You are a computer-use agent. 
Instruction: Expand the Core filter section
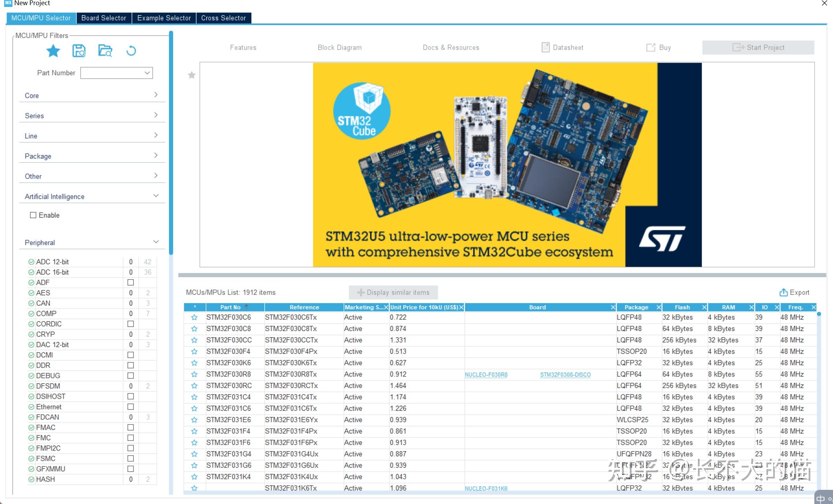pyautogui.click(x=156, y=95)
